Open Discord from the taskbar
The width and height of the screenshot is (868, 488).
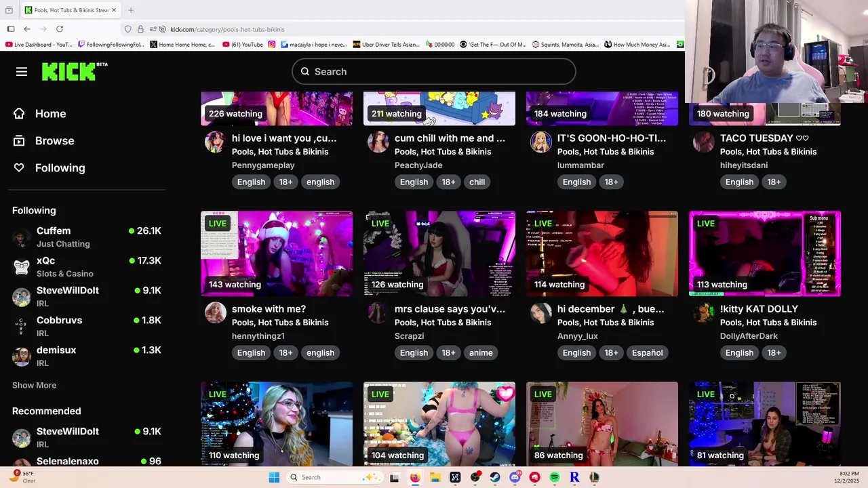[515, 477]
